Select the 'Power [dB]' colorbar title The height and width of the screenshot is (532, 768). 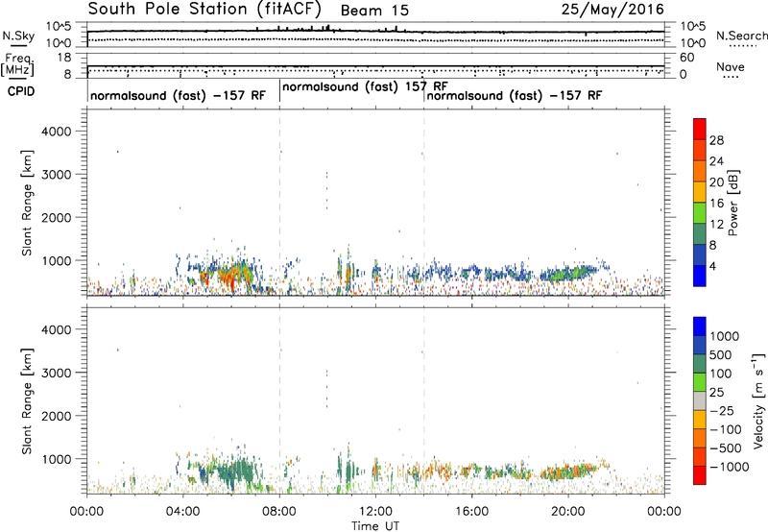pyautogui.click(x=732, y=203)
